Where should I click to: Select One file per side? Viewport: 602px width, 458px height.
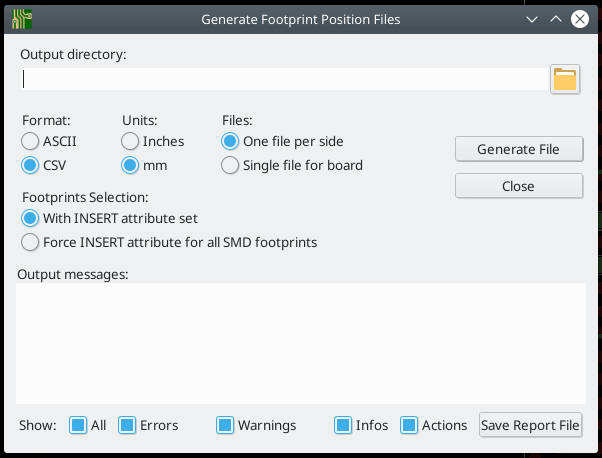click(231, 141)
